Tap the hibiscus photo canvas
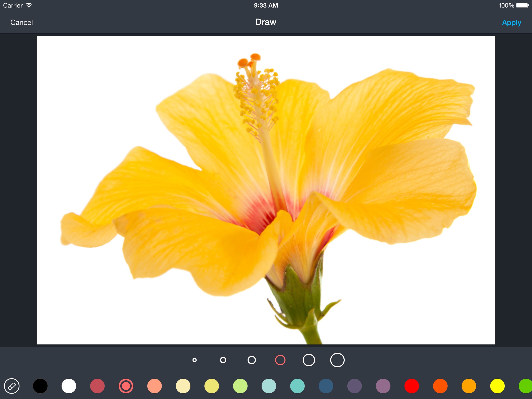The width and height of the screenshot is (532, 399). [x=266, y=190]
